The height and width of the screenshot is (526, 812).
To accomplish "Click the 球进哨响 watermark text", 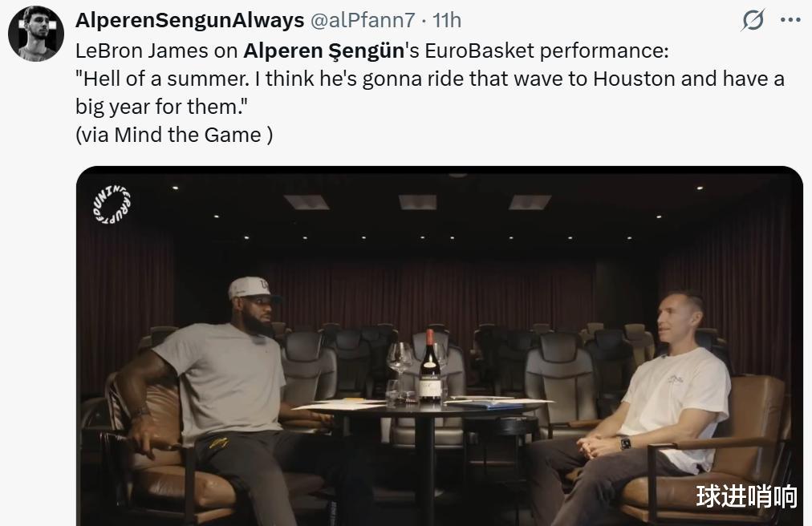I will (746, 496).
